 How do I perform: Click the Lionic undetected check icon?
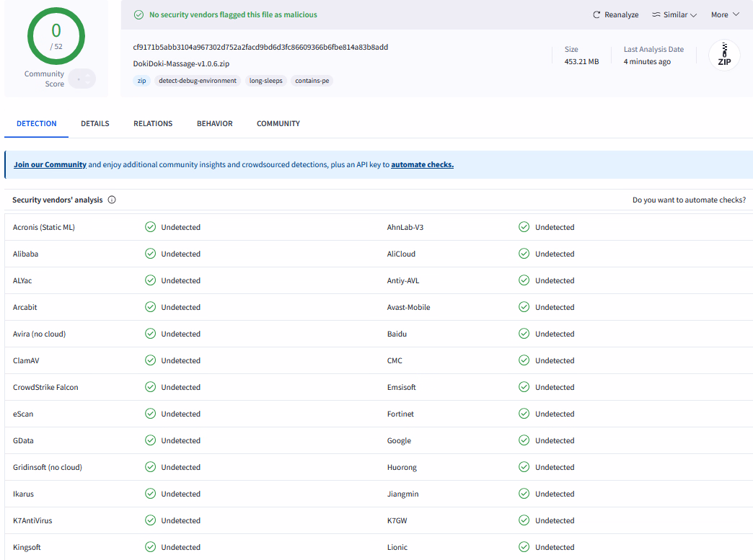pos(524,547)
